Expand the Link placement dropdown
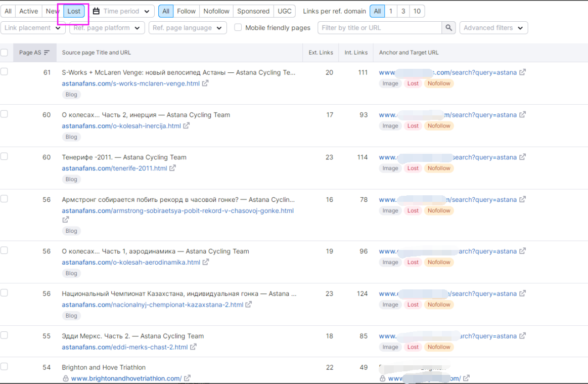 pos(33,28)
